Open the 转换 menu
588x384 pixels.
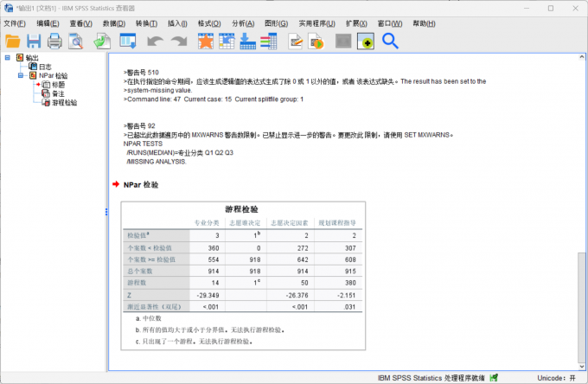point(147,23)
